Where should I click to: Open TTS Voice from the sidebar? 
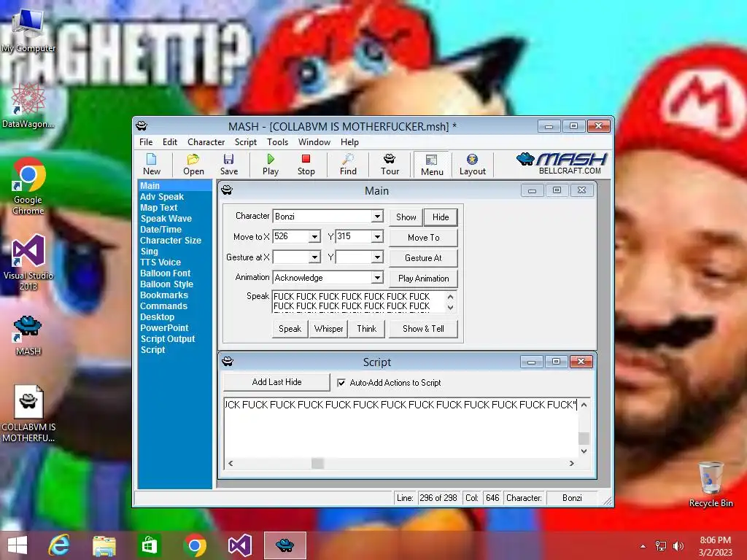[160, 262]
